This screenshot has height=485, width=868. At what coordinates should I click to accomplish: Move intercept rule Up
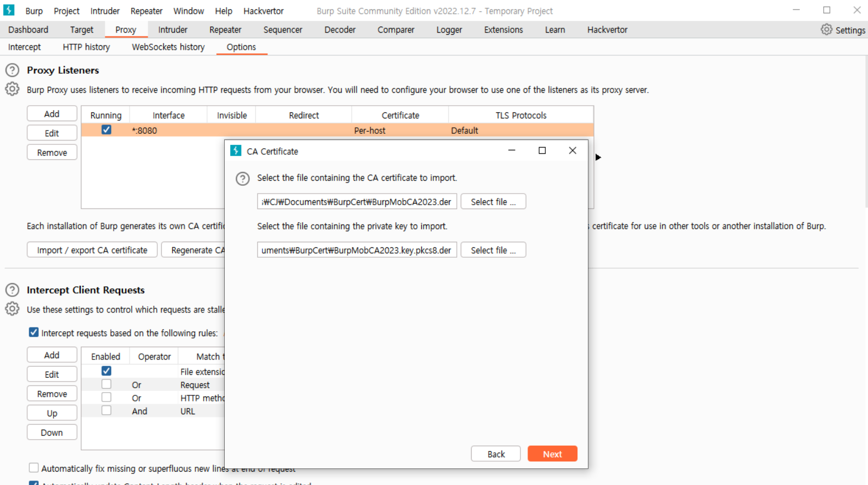pos(52,413)
